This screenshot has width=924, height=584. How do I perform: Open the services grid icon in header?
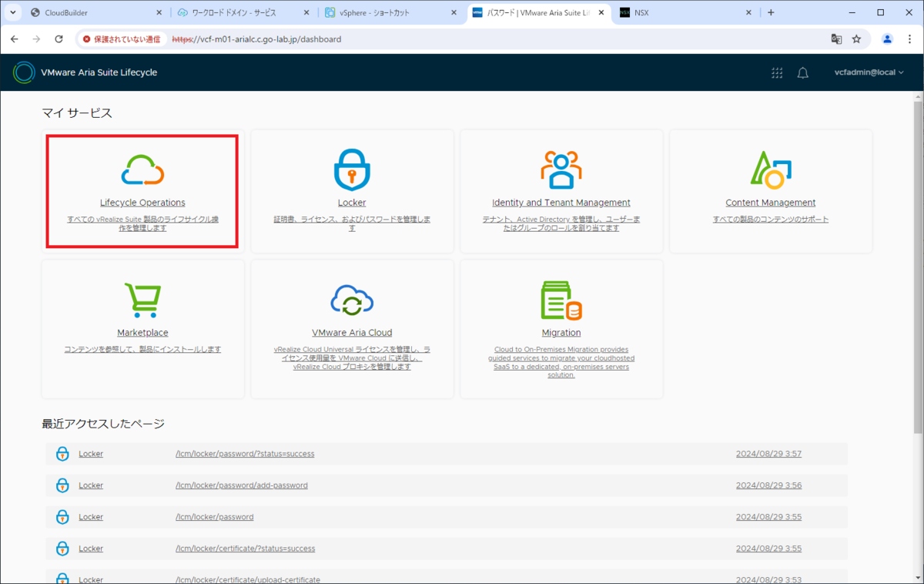(x=777, y=72)
